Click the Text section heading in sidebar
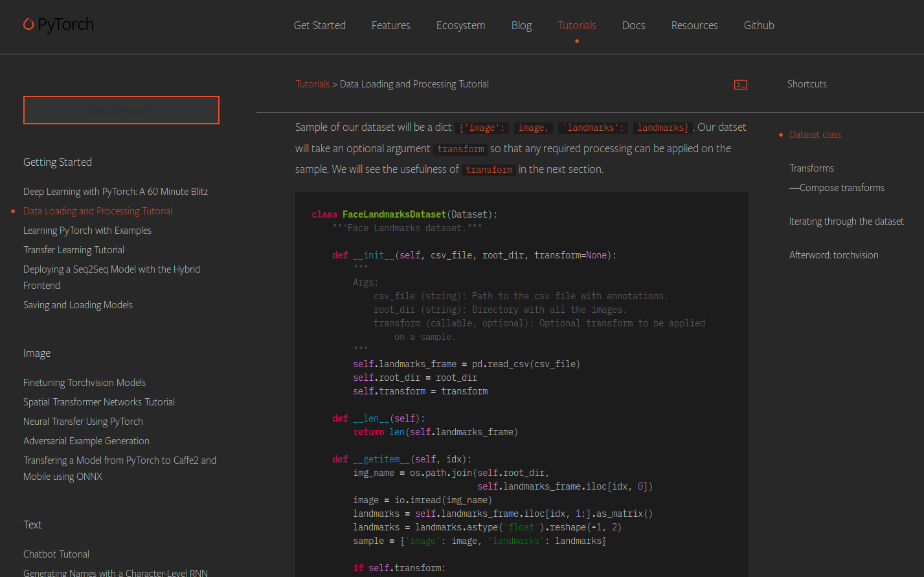The height and width of the screenshot is (577, 924). pos(32,525)
